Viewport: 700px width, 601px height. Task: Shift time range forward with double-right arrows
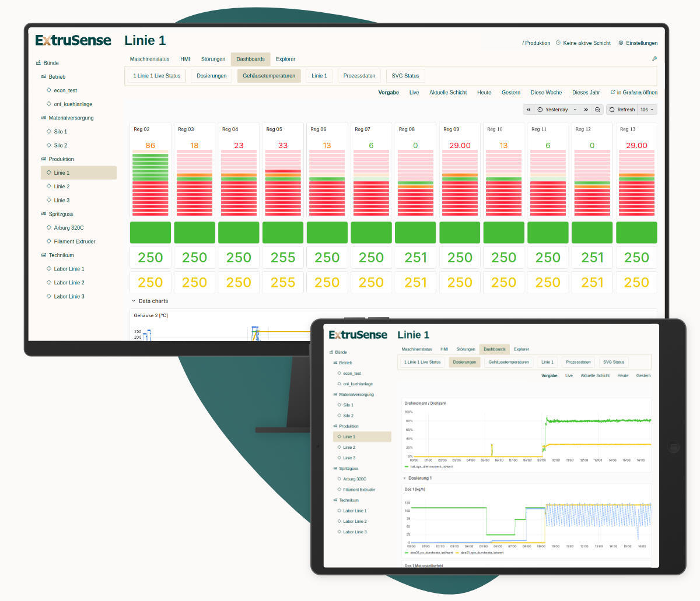pos(586,110)
